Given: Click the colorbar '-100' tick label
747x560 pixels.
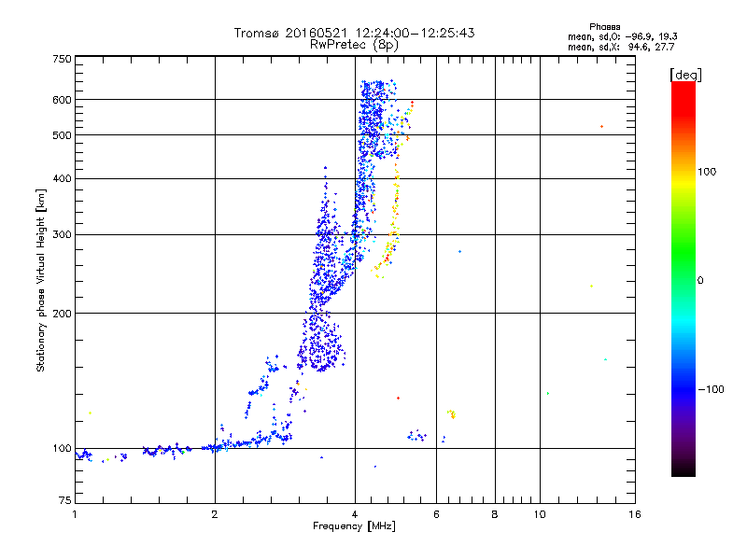Looking at the screenshot, I should click(x=711, y=389).
